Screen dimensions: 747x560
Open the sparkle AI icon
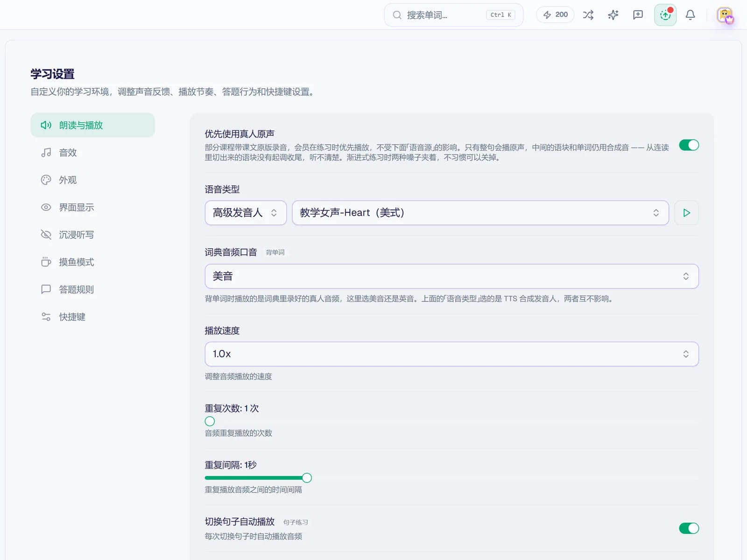tap(613, 15)
